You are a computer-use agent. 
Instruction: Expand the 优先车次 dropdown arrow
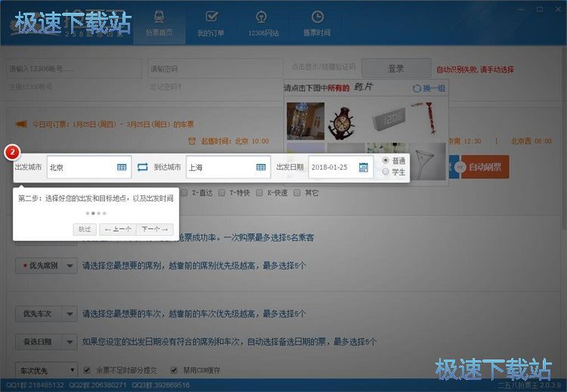click(x=70, y=314)
